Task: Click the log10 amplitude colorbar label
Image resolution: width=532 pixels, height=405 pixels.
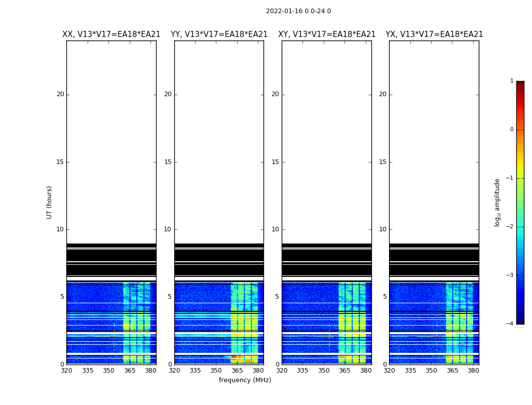Action: tap(497, 202)
